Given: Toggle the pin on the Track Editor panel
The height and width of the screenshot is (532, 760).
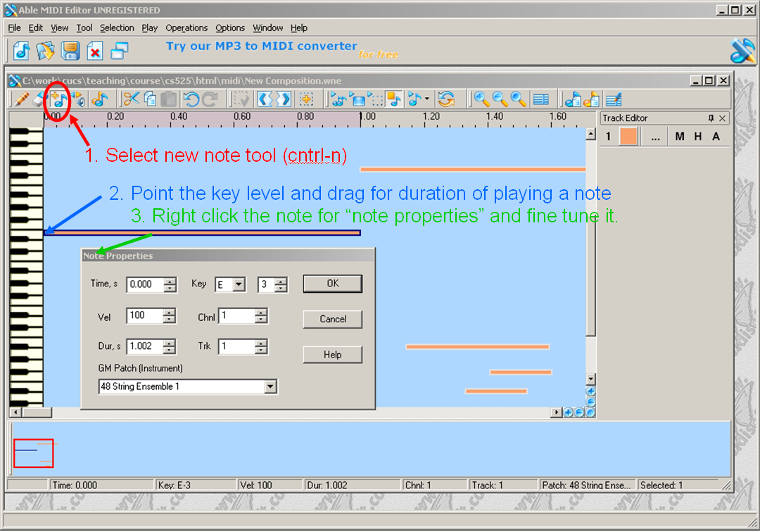Looking at the screenshot, I should [711, 118].
